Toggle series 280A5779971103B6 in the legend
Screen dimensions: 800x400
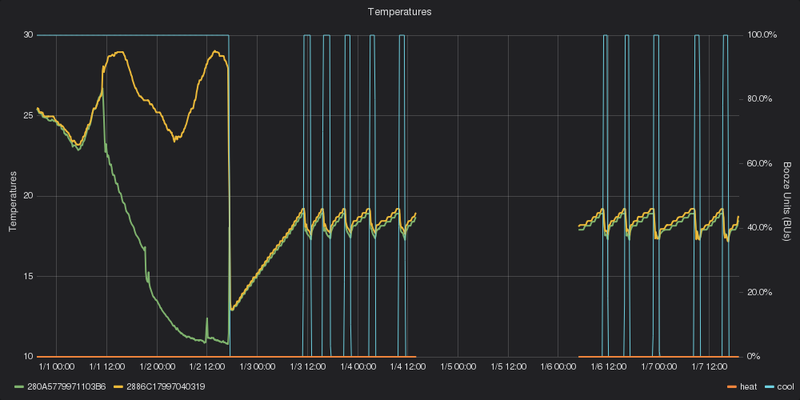65,387
